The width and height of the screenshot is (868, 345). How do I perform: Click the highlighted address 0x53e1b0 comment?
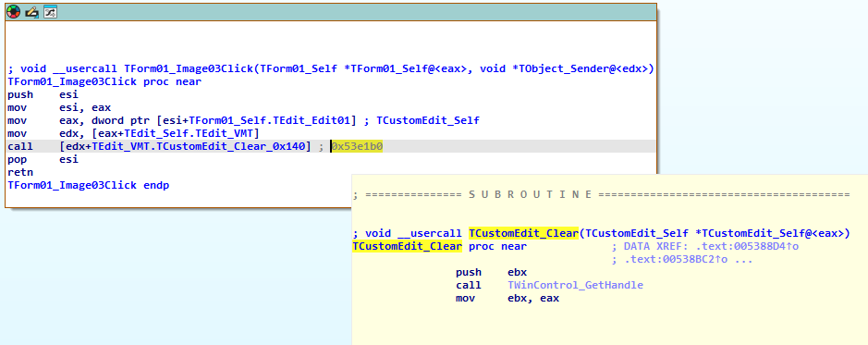(x=357, y=146)
